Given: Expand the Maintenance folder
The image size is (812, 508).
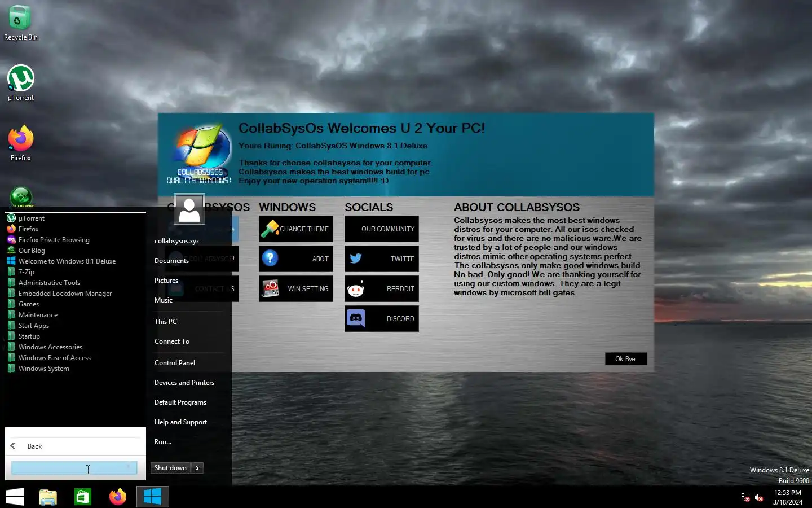Looking at the screenshot, I should pyautogui.click(x=76, y=315).
